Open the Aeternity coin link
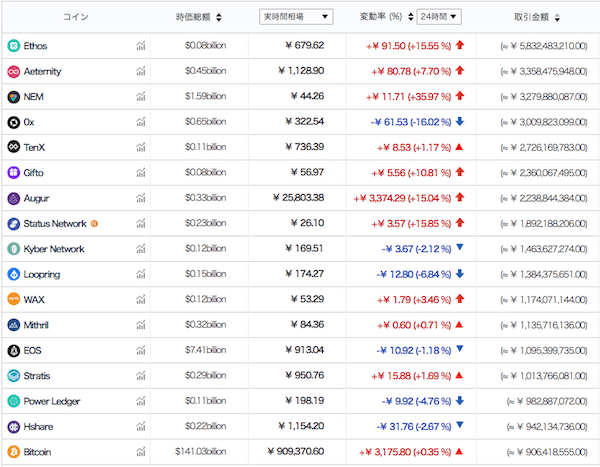The width and height of the screenshot is (600, 467). click(x=42, y=72)
